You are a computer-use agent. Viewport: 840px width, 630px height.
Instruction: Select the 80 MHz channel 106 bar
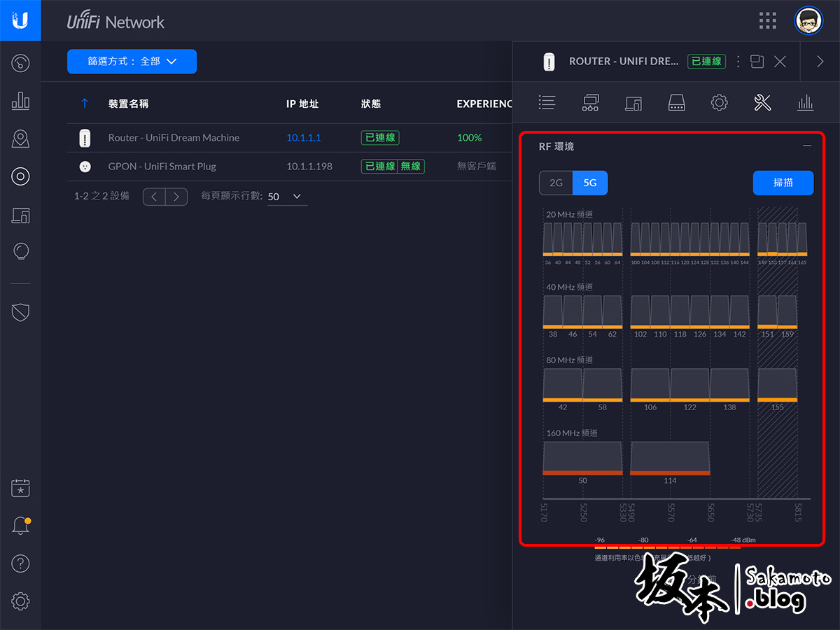pyautogui.click(x=650, y=385)
